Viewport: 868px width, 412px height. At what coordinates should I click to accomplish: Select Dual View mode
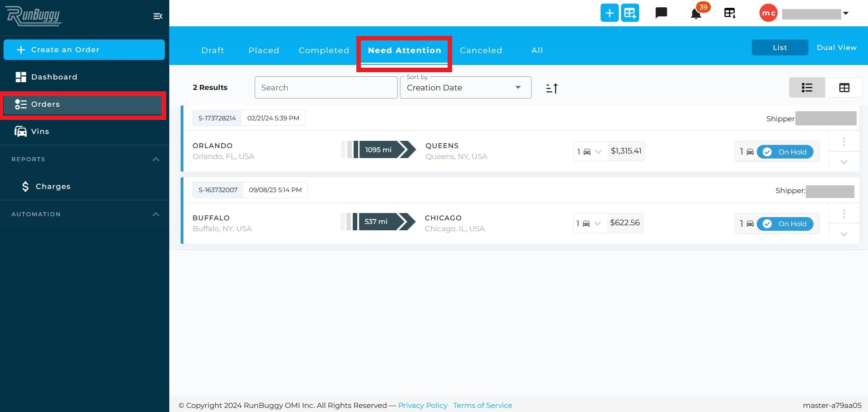[837, 48]
